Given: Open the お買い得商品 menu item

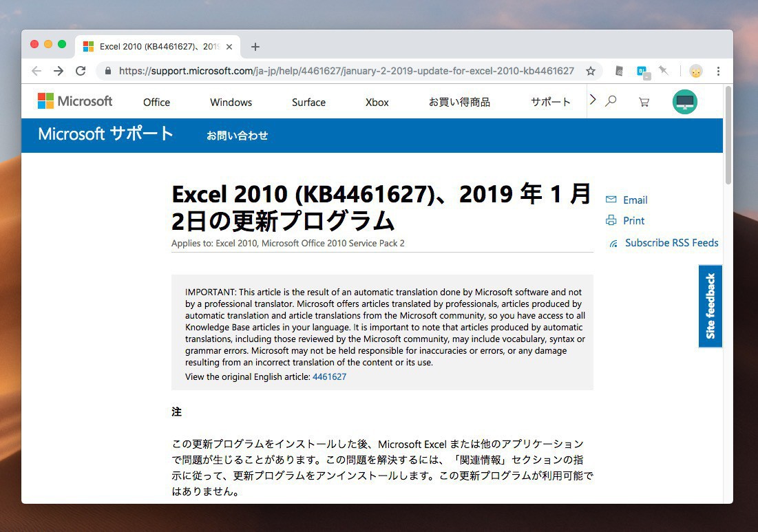Looking at the screenshot, I should (x=460, y=102).
